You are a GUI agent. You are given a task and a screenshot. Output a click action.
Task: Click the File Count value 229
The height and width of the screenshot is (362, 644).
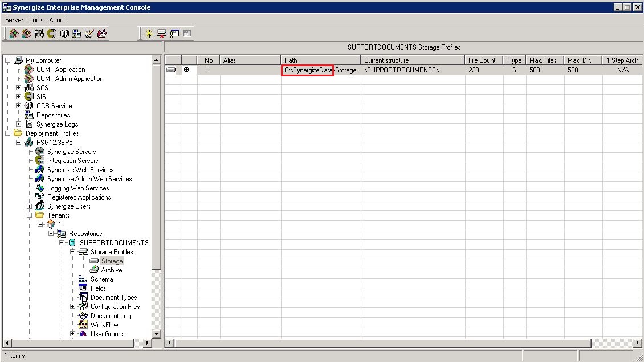click(x=474, y=70)
